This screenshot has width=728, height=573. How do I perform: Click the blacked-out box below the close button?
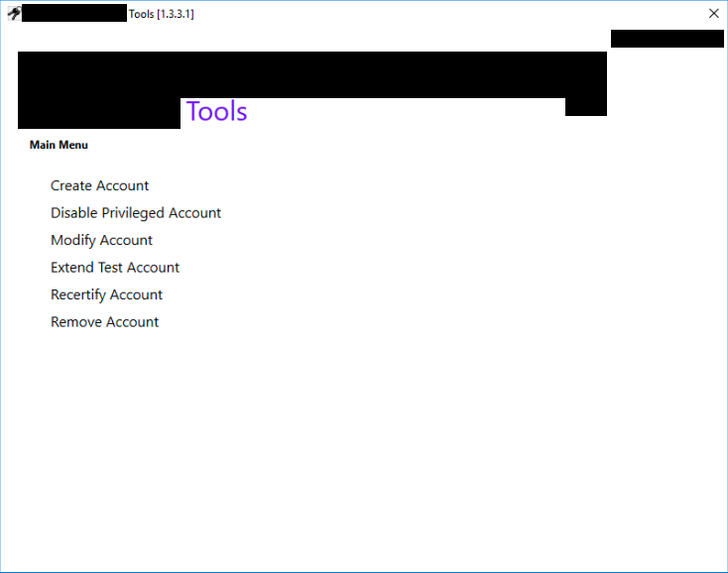point(667,39)
